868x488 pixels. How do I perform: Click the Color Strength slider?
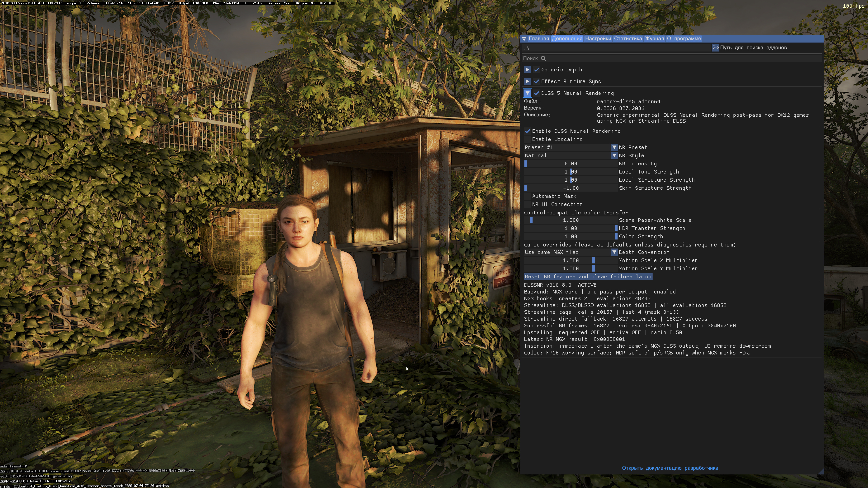(x=571, y=236)
